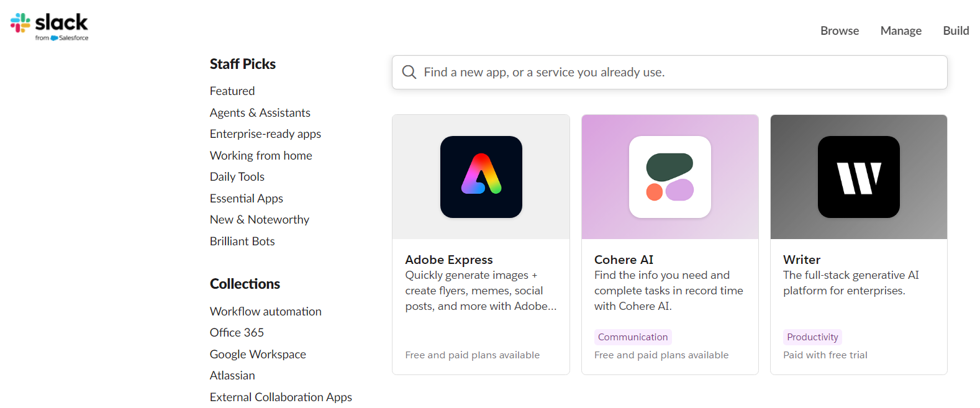Open the Brilliant Bots category
The width and height of the screenshot is (980, 408).
pyautogui.click(x=242, y=241)
